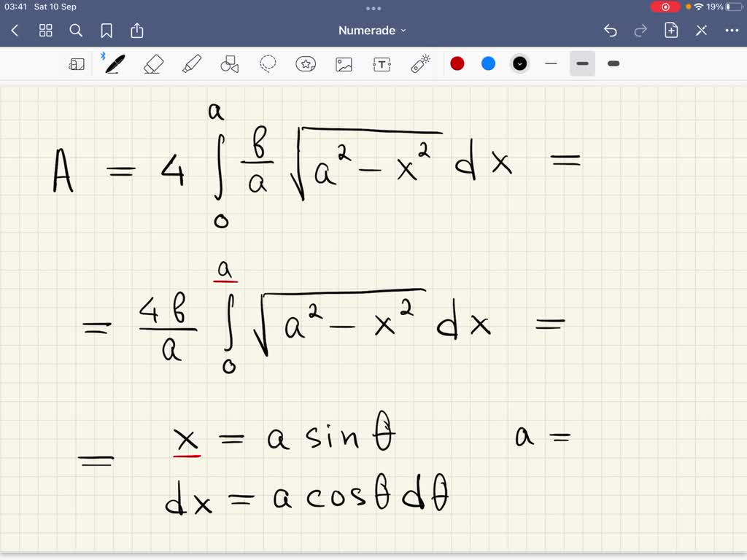This screenshot has height=560, width=747.
Task: Open the more options ellipsis menu
Action: pos(732,30)
